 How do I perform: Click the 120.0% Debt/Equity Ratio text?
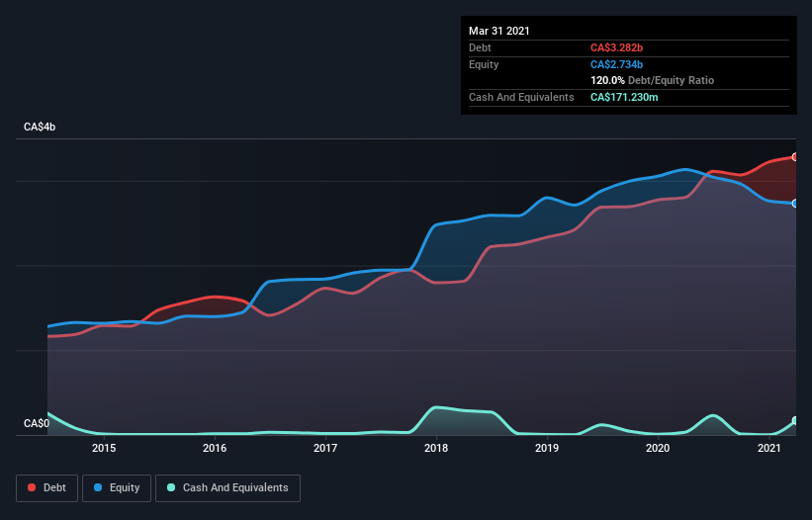point(652,80)
